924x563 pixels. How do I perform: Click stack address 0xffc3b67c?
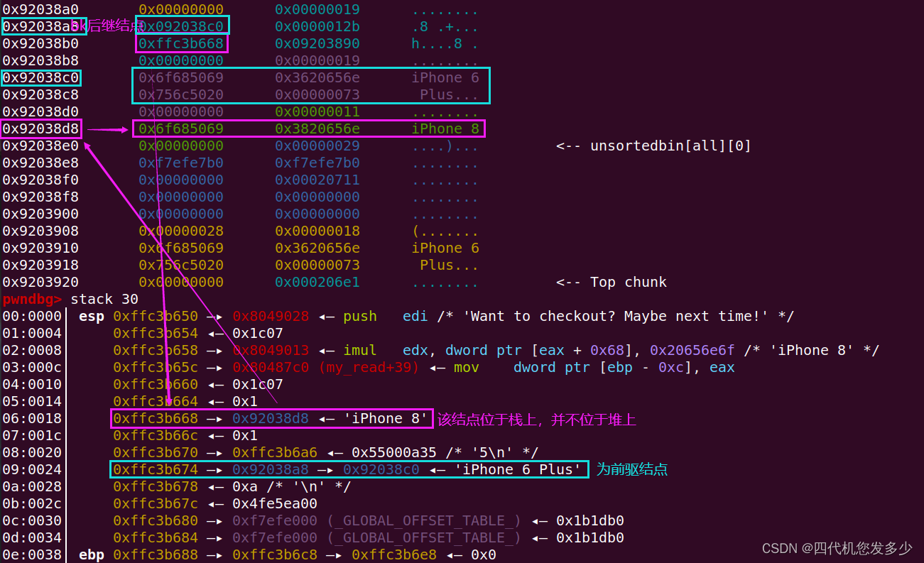click(156, 503)
